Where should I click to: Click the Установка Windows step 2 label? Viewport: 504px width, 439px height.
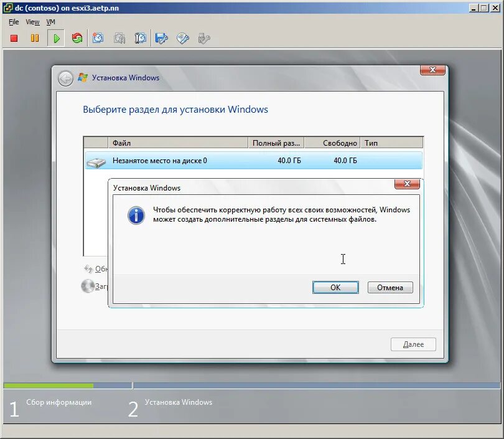click(179, 402)
